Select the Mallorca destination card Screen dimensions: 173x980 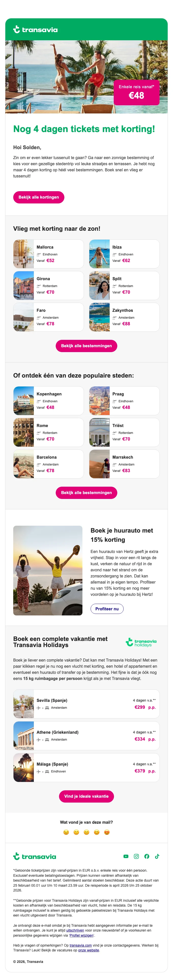(x=49, y=254)
